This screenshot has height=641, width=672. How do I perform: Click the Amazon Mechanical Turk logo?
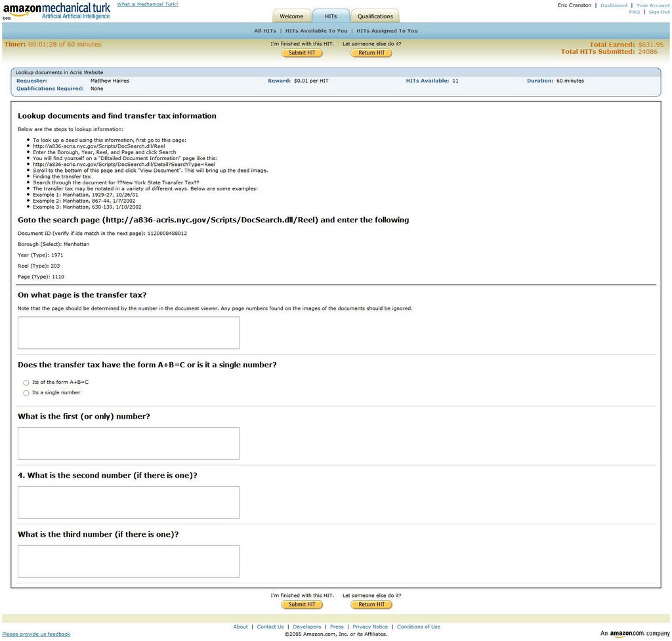tap(56, 10)
